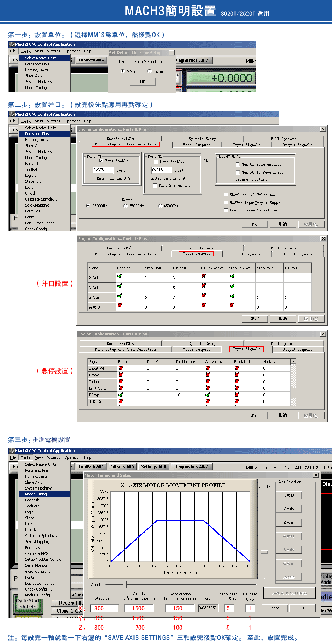The height and width of the screenshot is (644, 332).
Task: Toggle Limit Ovrd Active Low red X mark
Action: coord(208,388)
